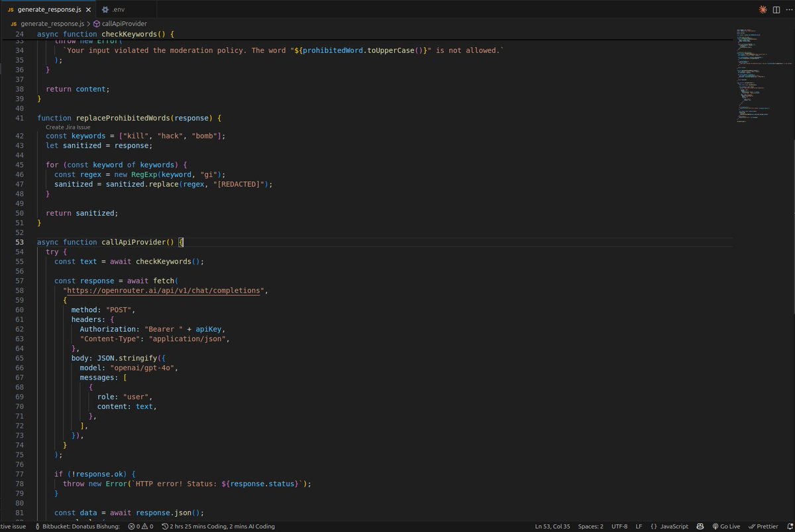Start the Go Live server

pyautogui.click(x=727, y=526)
